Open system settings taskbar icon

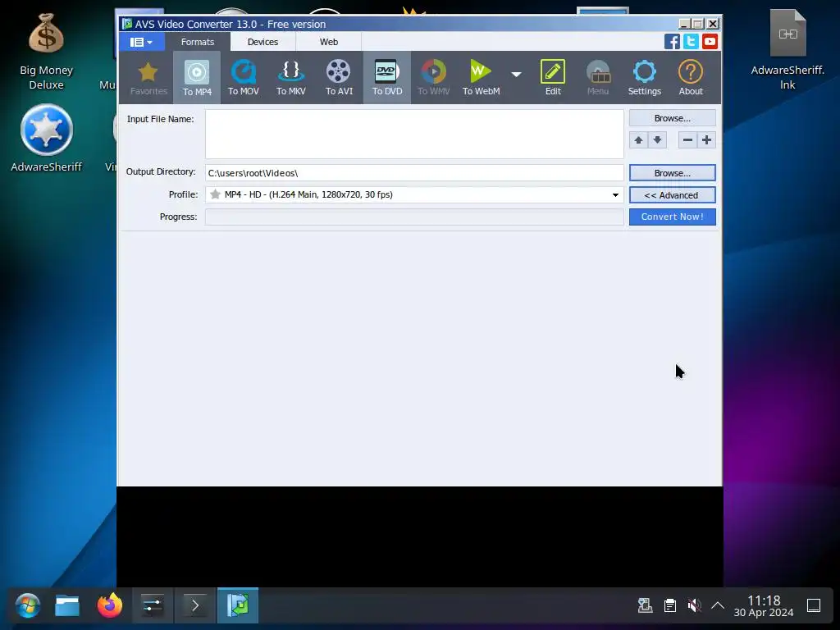152,606
